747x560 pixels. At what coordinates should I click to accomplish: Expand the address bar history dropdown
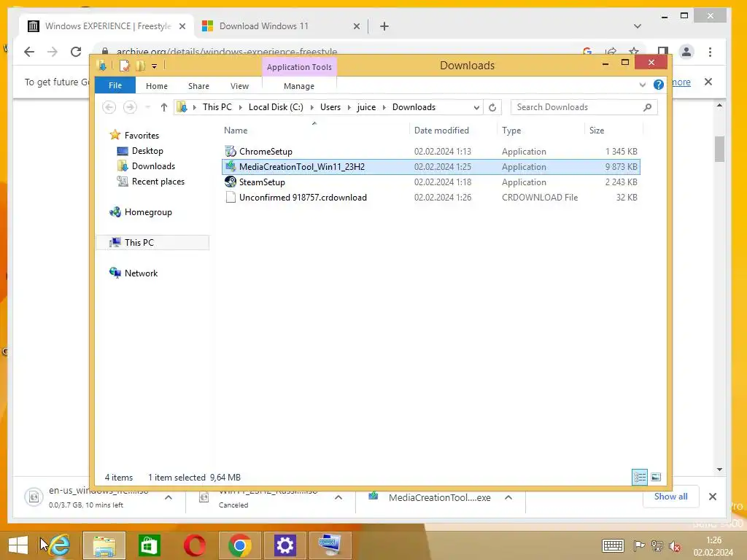coord(476,108)
